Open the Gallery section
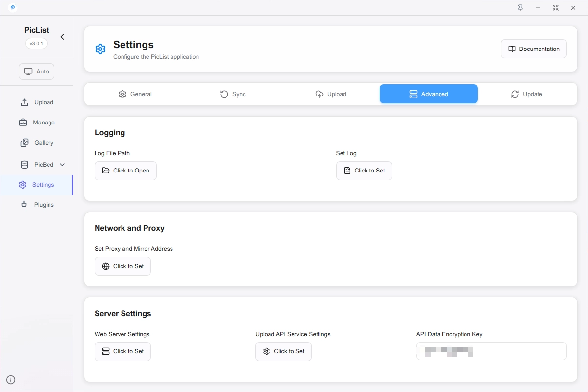 [x=37, y=143]
